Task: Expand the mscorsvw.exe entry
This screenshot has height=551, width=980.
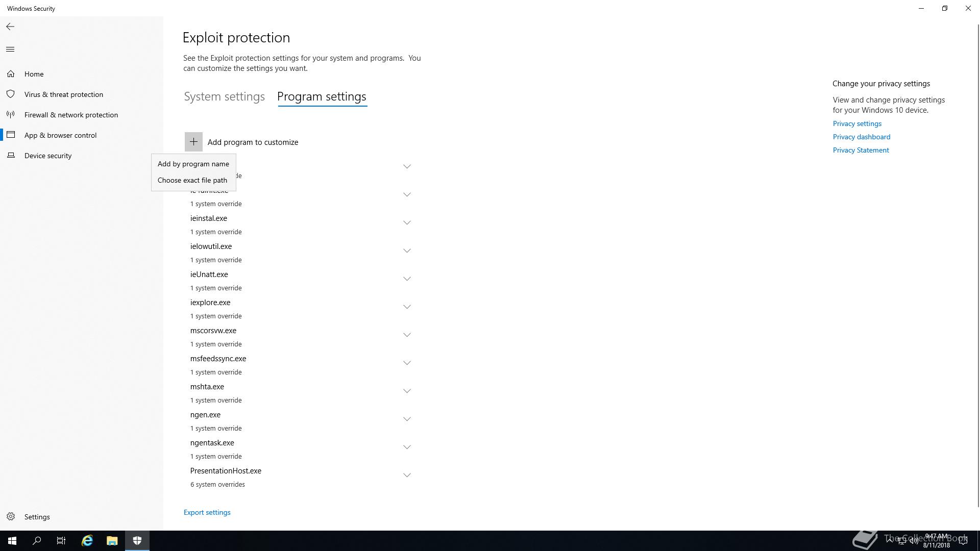Action: (407, 335)
